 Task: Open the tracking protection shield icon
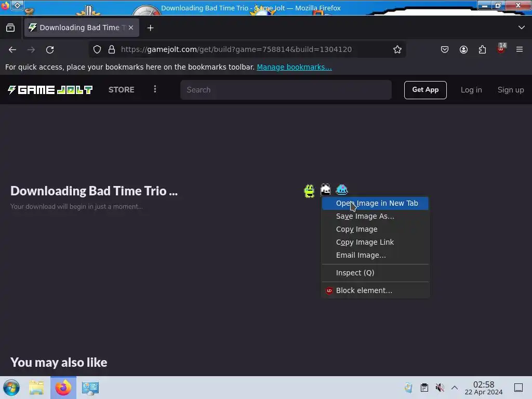click(x=97, y=49)
